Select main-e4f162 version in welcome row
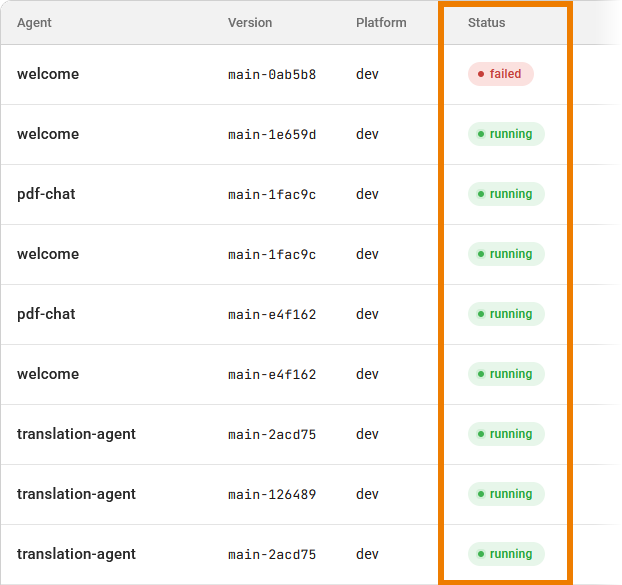Viewport: 622px width, 585px height. point(272,374)
